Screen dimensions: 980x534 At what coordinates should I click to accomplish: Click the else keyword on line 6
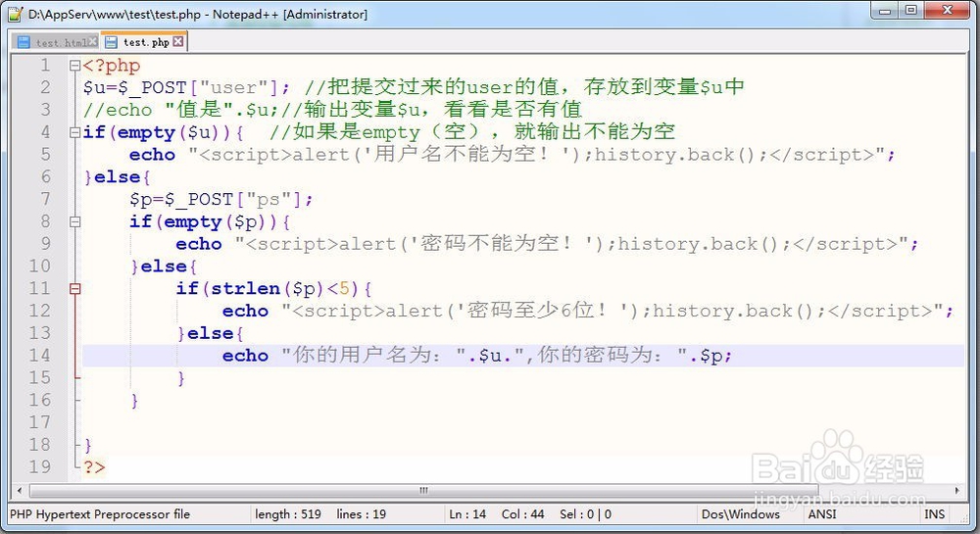(117, 176)
